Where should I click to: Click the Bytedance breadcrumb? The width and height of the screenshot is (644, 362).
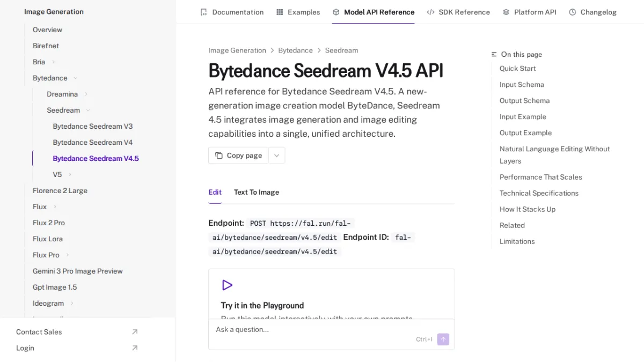tap(295, 50)
